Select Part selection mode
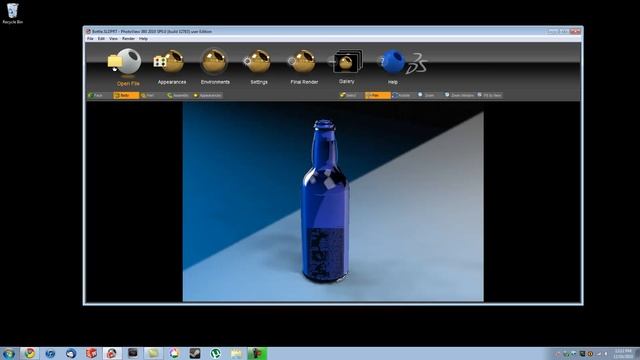Viewport: 640px width, 360px height. pyautogui.click(x=150, y=96)
